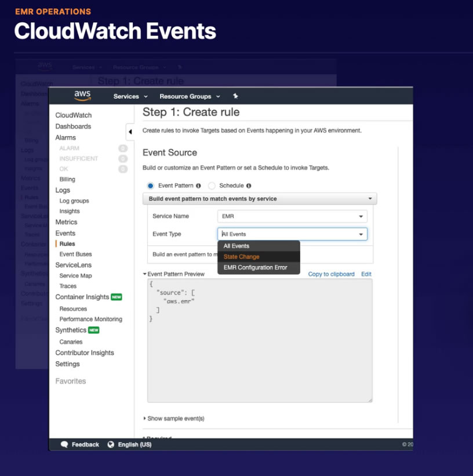The image size is (473, 476).
Task: Click the ALARM count badge
Action: coord(123,148)
